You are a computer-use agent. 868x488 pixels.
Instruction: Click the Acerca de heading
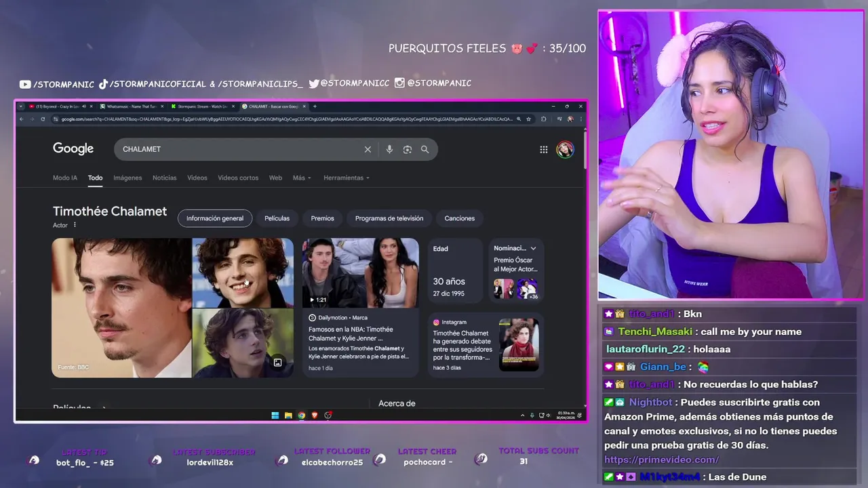pos(397,403)
